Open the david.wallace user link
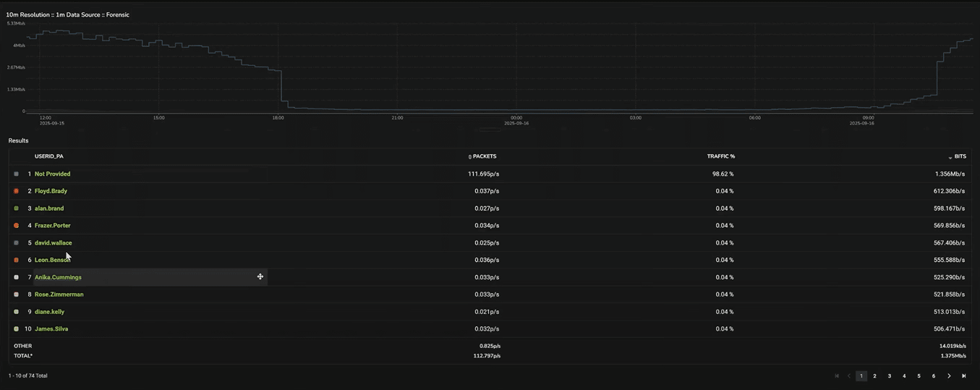Image resolution: width=980 pixels, height=390 pixels. click(53, 243)
